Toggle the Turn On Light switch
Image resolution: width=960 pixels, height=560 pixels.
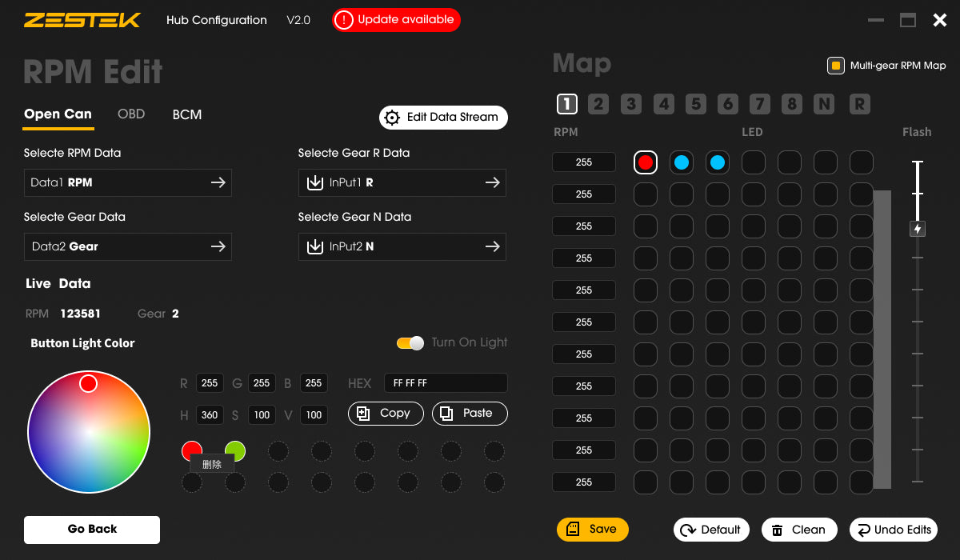[x=410, y=343]
